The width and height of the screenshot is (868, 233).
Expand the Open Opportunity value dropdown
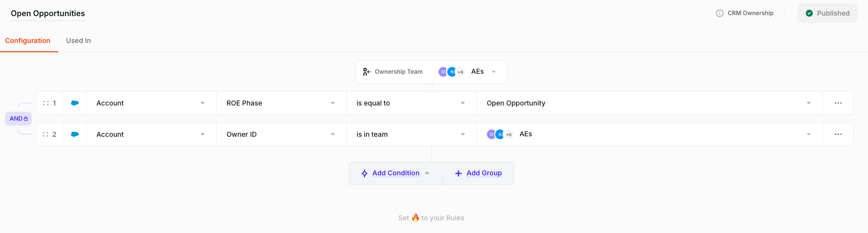649,103
